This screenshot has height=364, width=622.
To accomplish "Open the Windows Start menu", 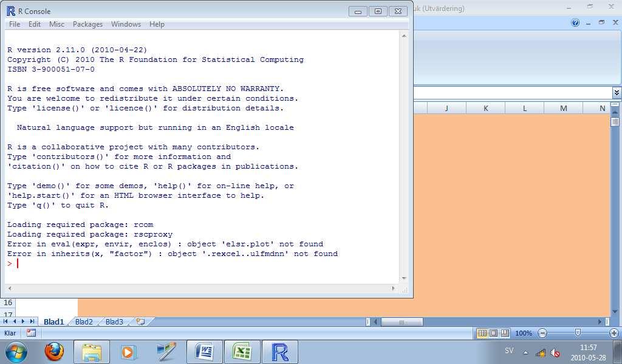I will click(15, 352).
